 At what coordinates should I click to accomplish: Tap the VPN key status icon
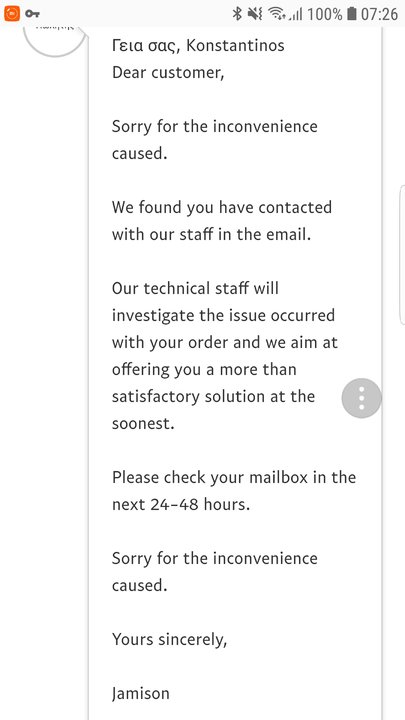coord(32,13)
